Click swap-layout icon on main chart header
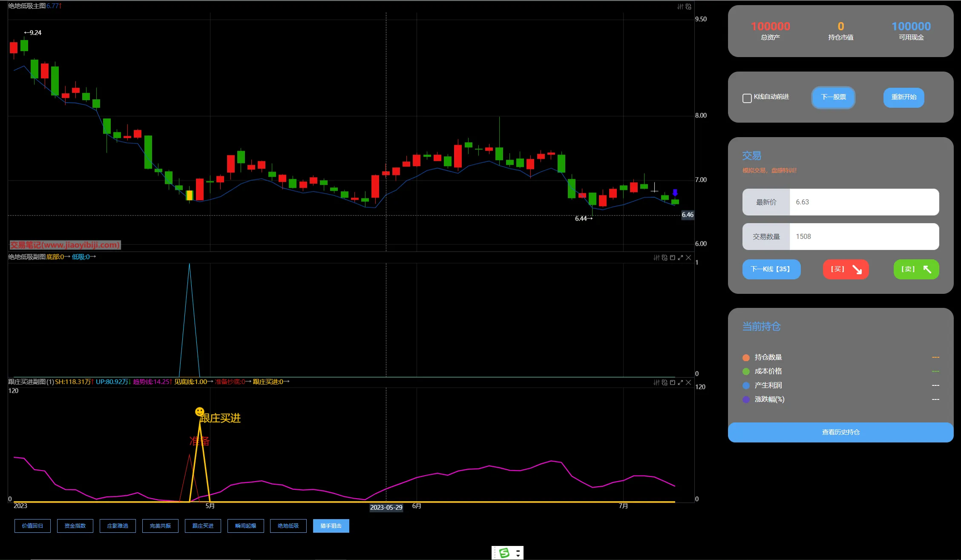961x560 pixels. pyautogui.click(x=688, y=6)
